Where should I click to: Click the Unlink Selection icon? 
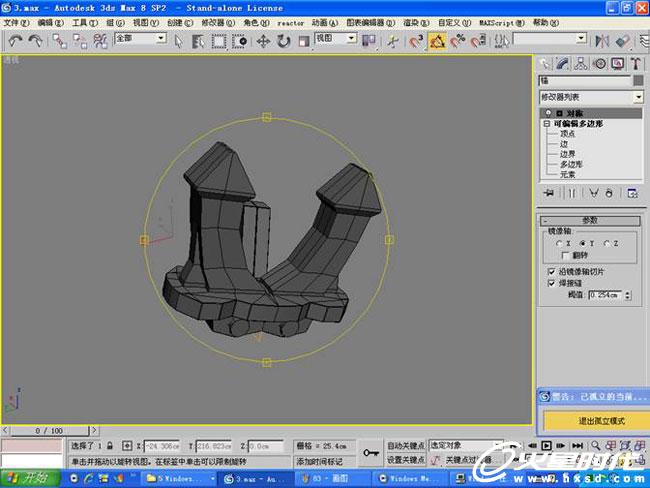80,41
